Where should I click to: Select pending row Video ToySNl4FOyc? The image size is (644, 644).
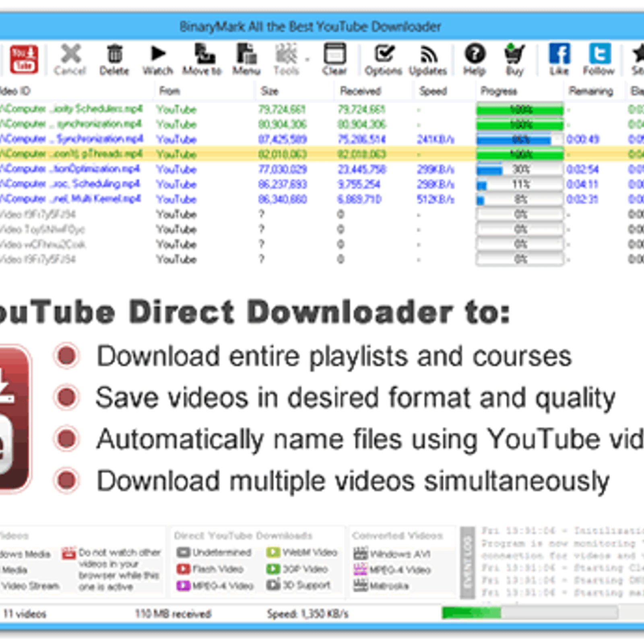(322, 229)
